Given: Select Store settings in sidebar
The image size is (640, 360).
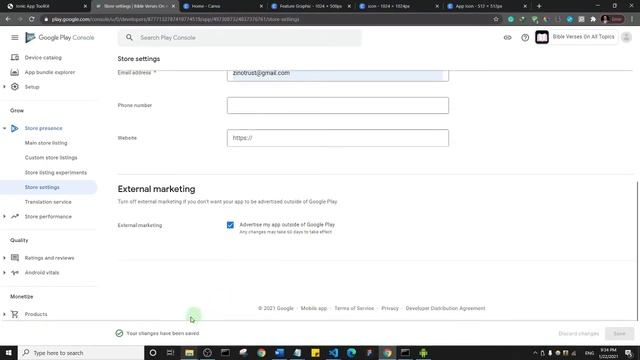Looking at the screenshot, I should [49, 187].
